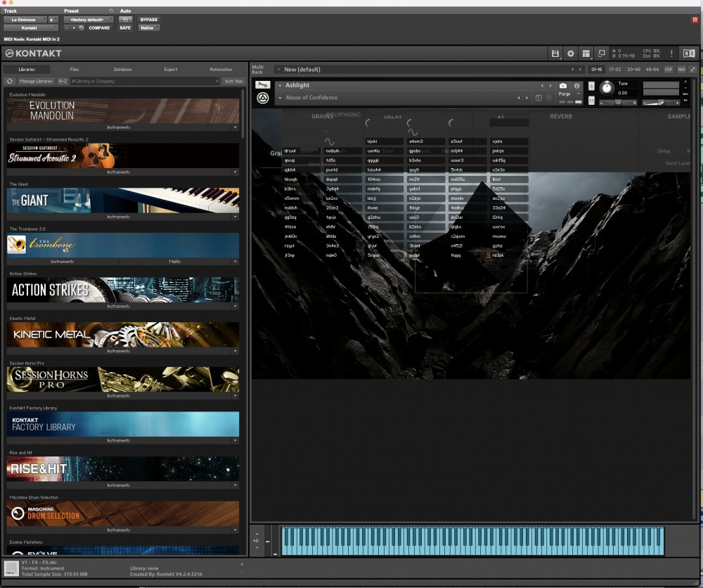Click the Ashlight wrench edit icon
This screenshot has width=703, height=588.
263,85
